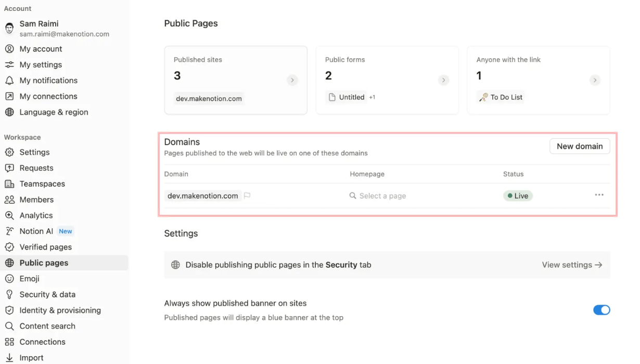Screen dimensions: 640x364
Task: Click the +1 more forms indicator
Action: tap(372, 97)
